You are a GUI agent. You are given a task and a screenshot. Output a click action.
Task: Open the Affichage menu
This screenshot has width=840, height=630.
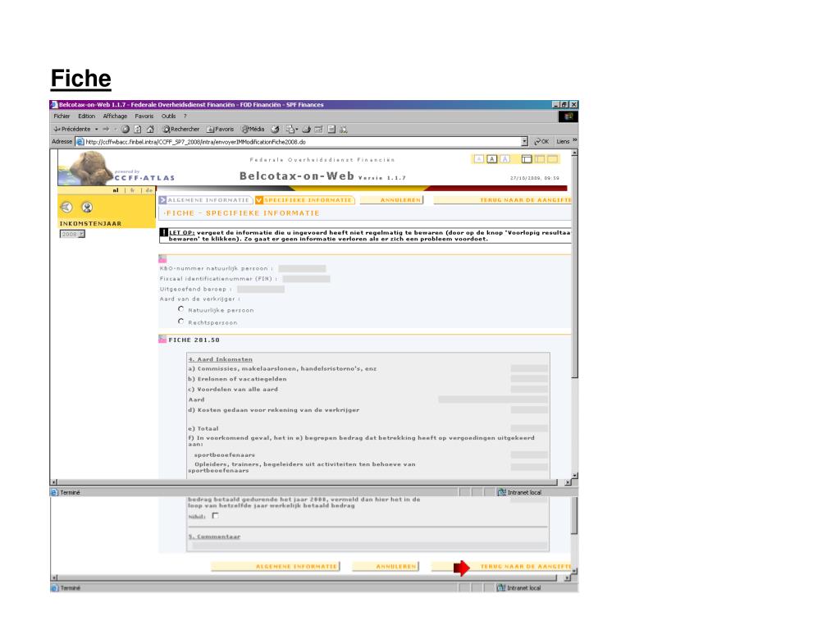[115, 116]
